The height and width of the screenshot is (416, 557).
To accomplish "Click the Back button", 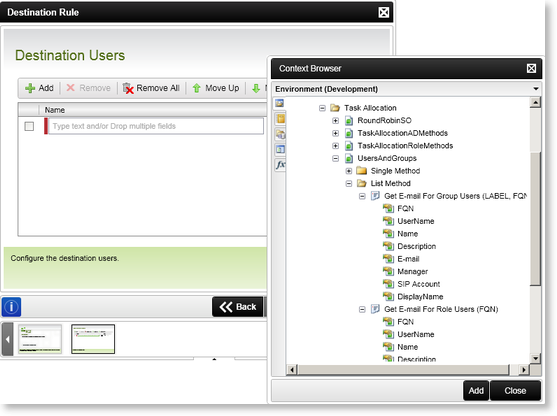I will point(238,307).
